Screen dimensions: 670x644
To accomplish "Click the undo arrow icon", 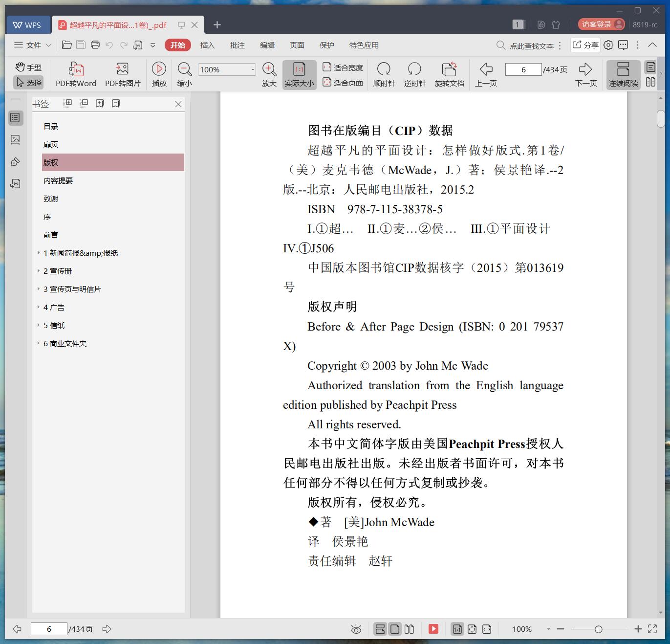I will pyautogui.click(x=109, y=45).
